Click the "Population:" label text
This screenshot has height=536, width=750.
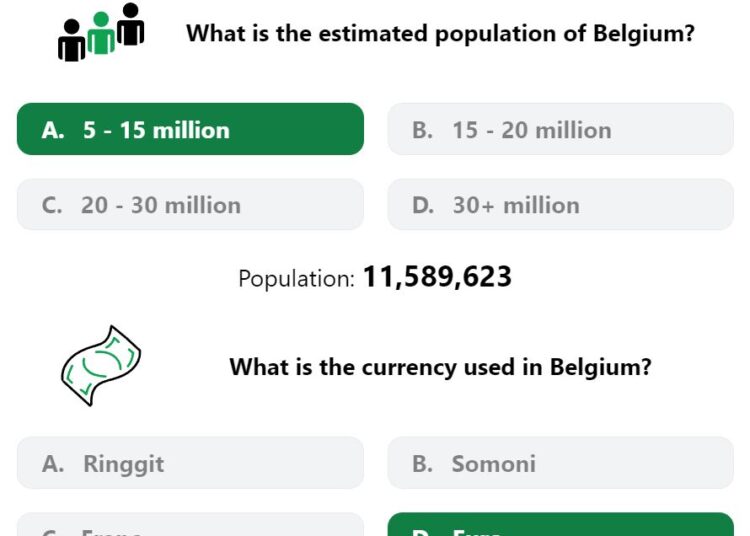[x=297, y=278]
